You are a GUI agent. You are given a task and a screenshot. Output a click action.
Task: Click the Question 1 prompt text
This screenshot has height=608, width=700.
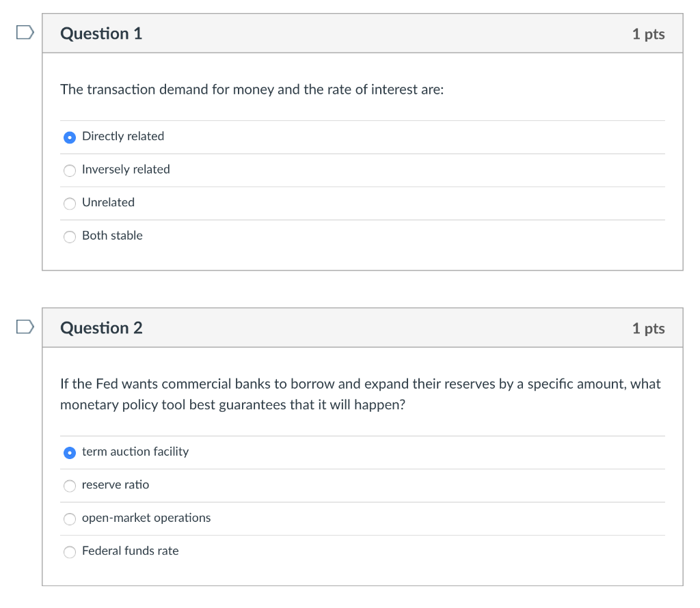tap(252, 89)
